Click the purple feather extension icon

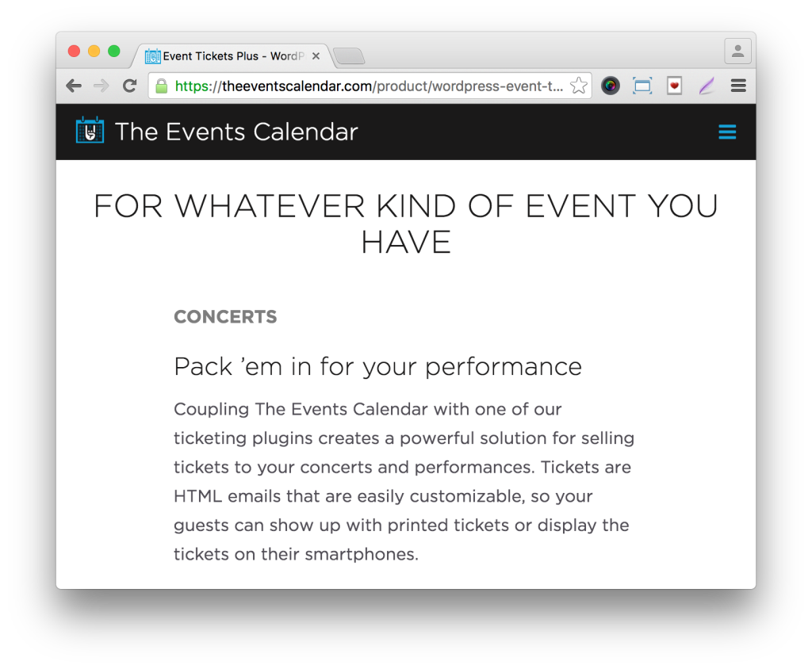pyautogui.click(x=706, y=85)
